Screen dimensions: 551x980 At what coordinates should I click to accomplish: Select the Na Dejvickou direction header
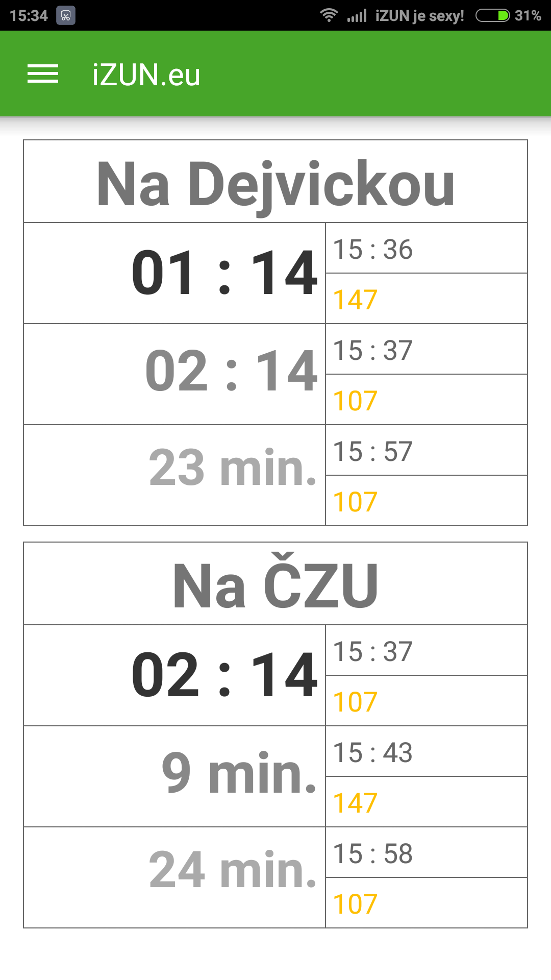click(x=275, y=184)
